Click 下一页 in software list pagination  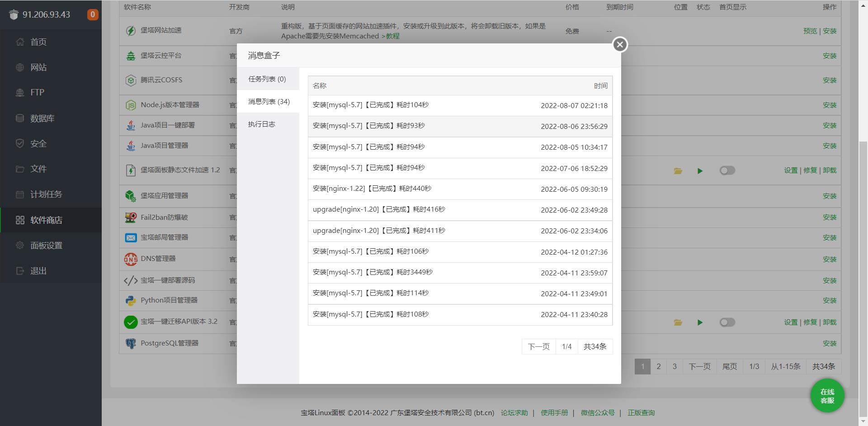tap(699, 366)
